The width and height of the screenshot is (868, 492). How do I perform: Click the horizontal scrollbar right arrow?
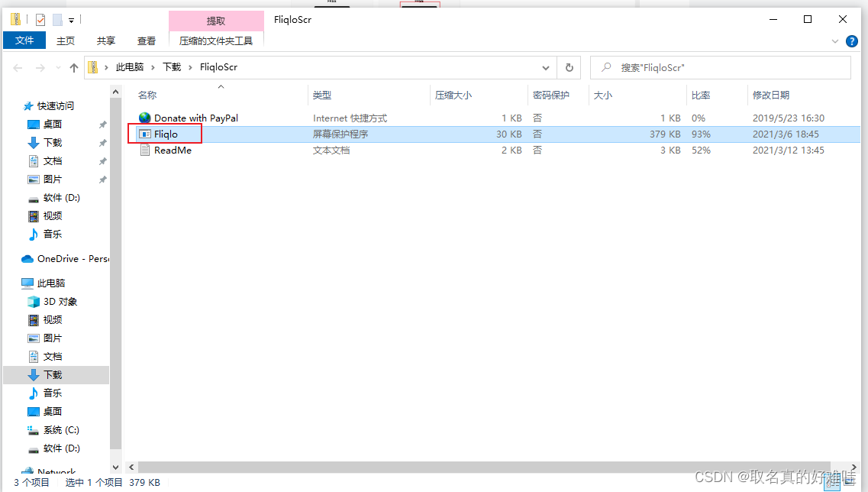point(854,467)
